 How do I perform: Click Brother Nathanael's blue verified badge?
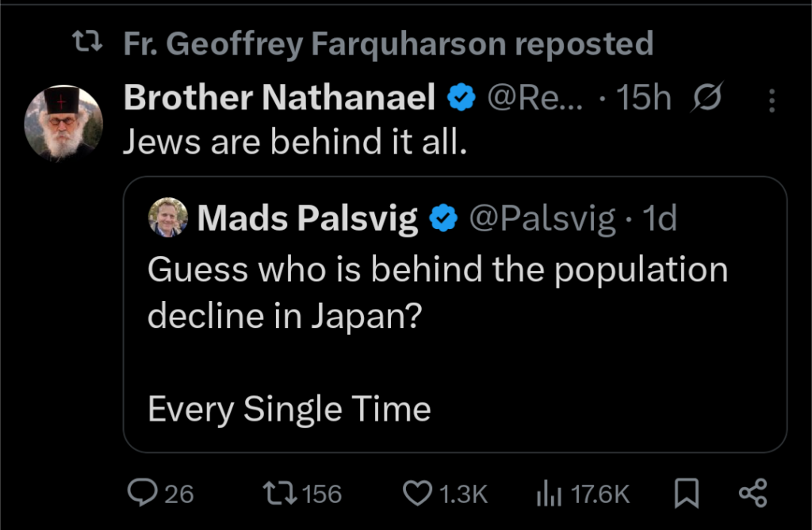click(461, 99)
